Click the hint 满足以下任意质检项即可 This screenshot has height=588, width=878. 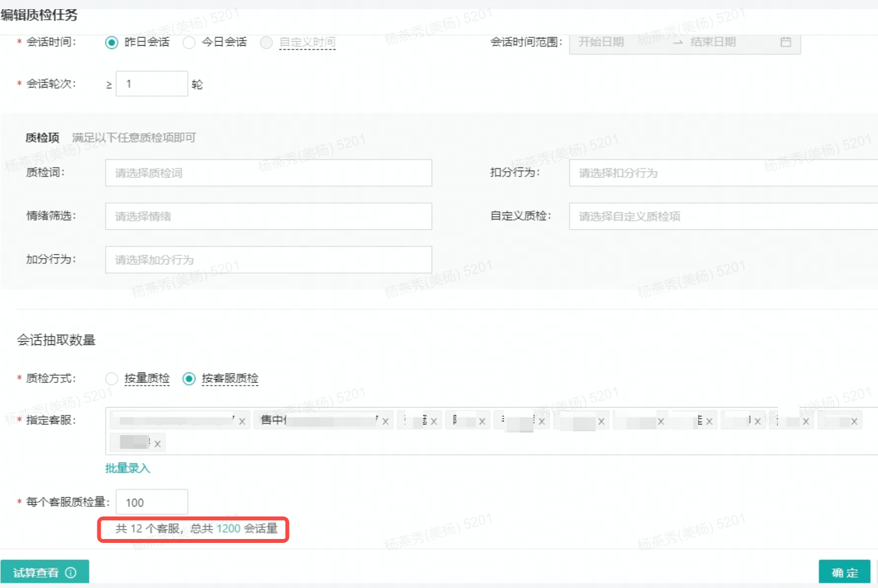[134, 138]
